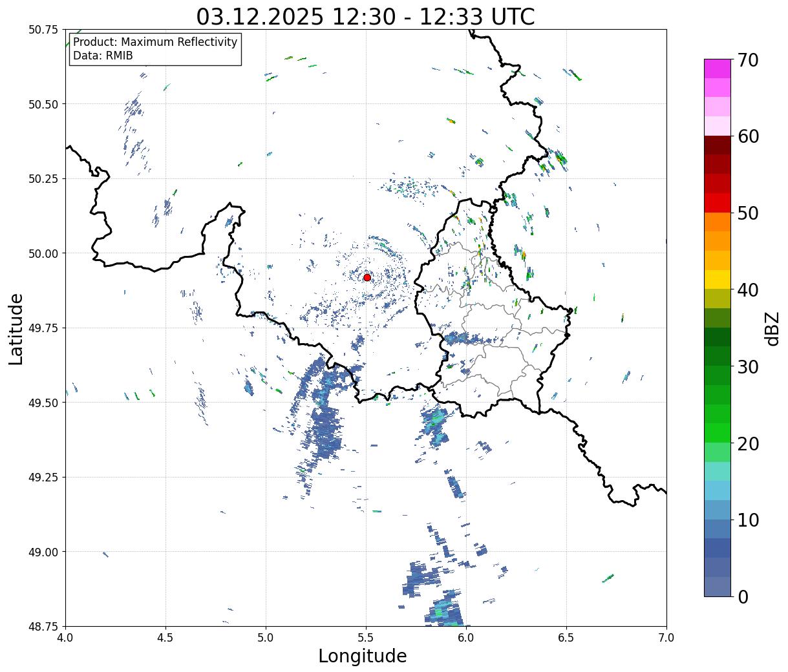Click the plot title with date and UTC time

click(x=366, y=16)
